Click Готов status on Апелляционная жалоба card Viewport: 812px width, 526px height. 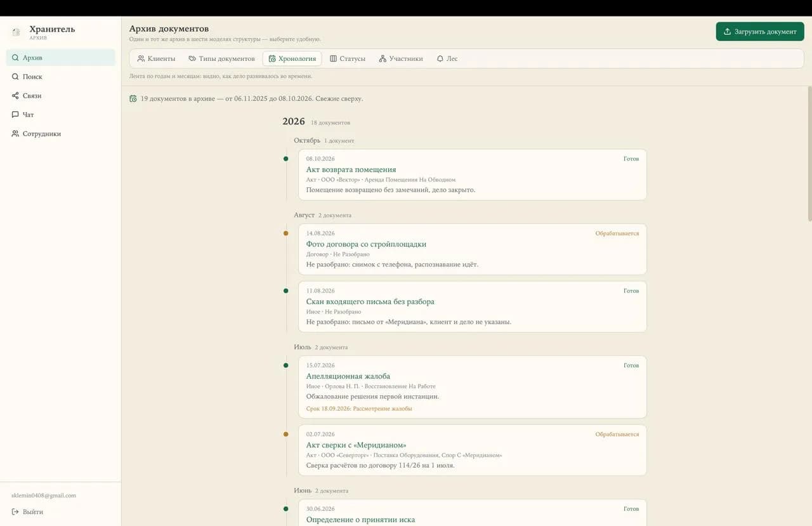click(631, 365)
